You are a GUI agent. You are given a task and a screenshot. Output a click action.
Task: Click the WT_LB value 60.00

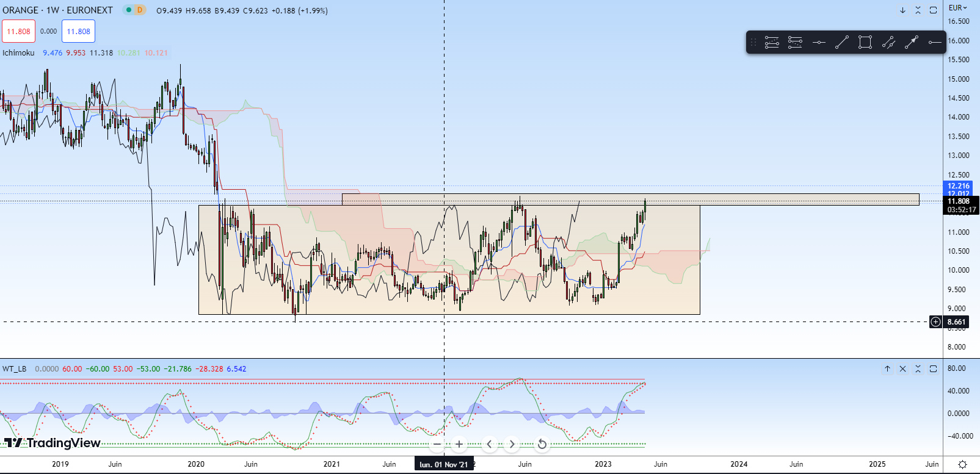pyautogui.click(x=72, y=369)
